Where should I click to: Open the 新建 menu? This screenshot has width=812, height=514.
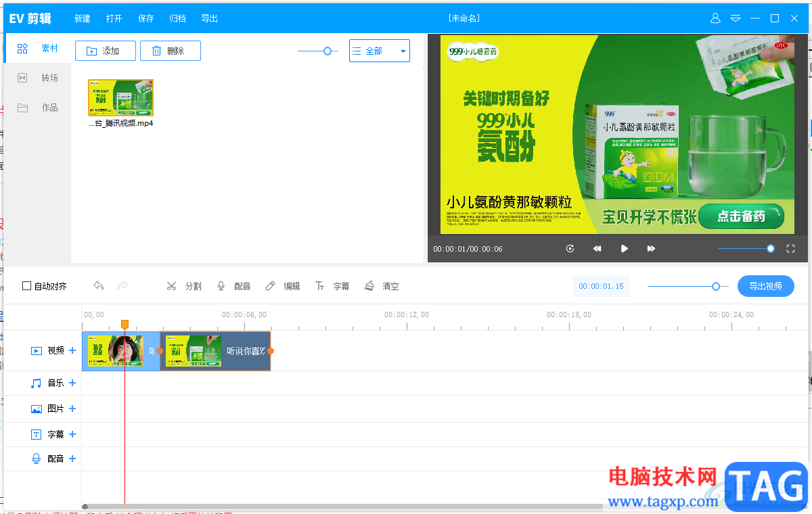(83, 18)
